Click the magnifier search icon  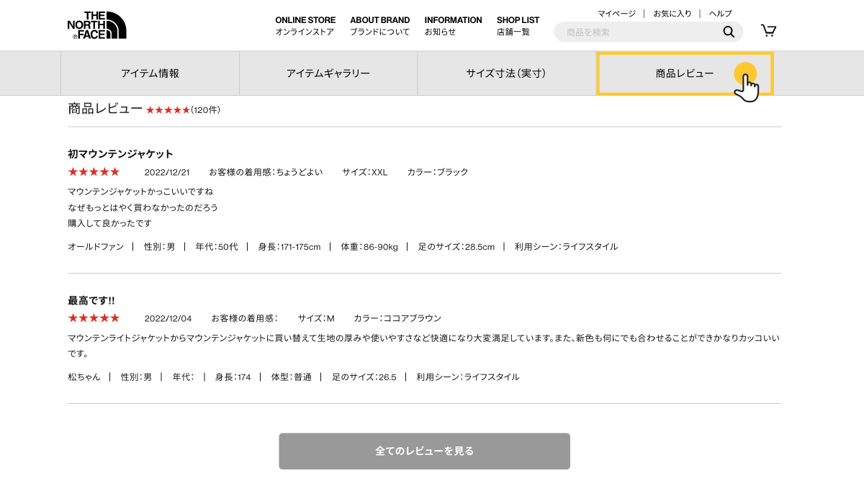(729, 32)
